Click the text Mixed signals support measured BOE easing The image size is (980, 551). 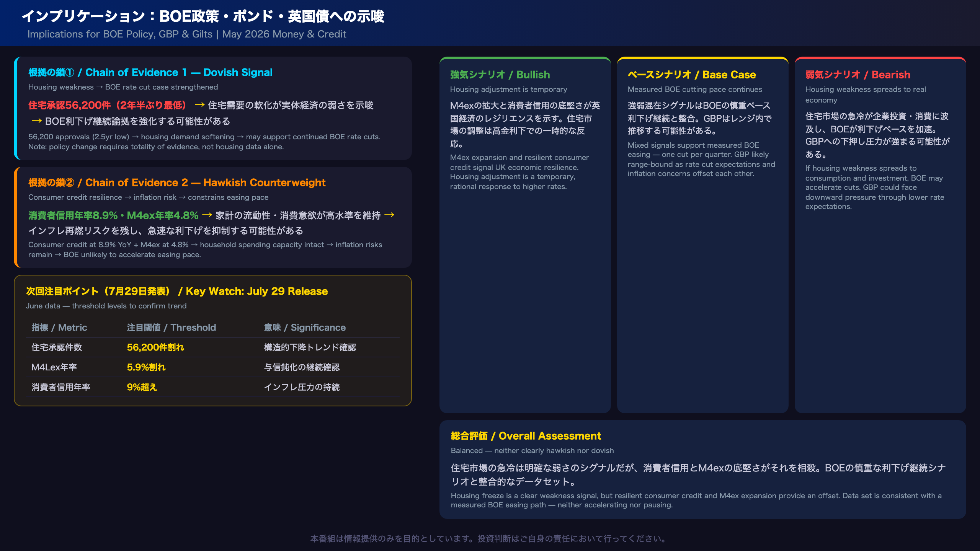701,159
